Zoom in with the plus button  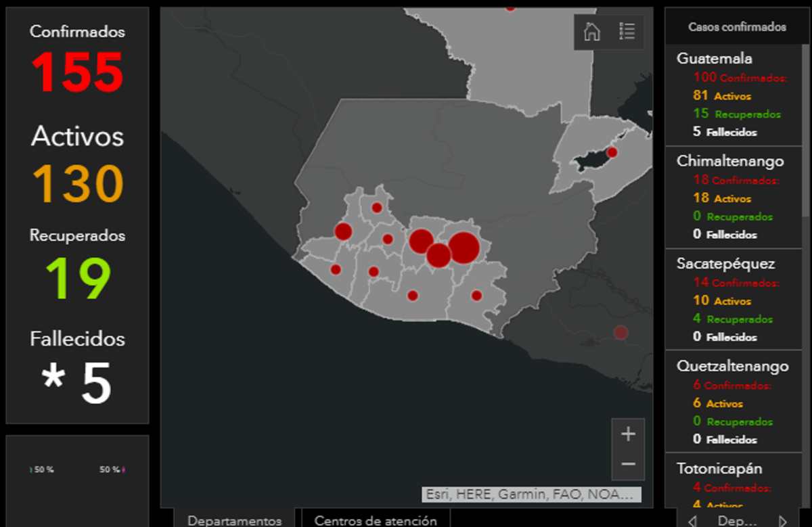click(628, 434)
